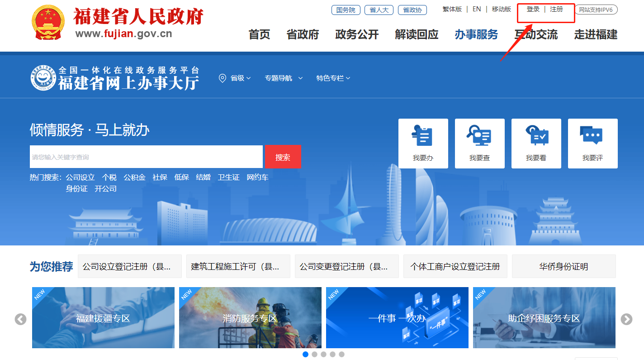Viewport: 644px width, 360px height.
Task: Open the 政务公开 navigation menu item
Action: click(357, 34)
